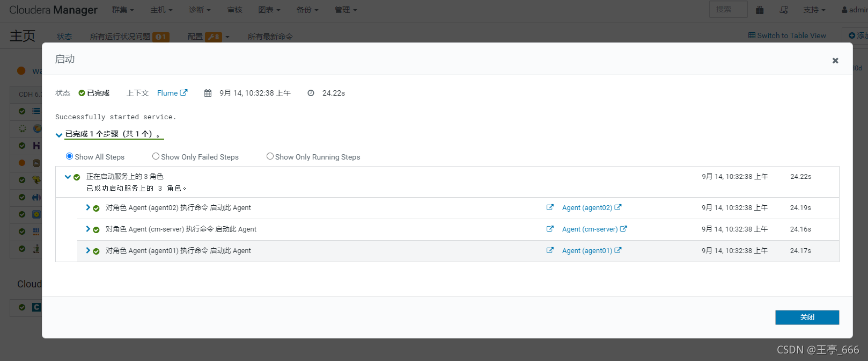Screen dimensions: 868x361
Task: Click the clock icon beside 24.22s duration
Action: 311,93
